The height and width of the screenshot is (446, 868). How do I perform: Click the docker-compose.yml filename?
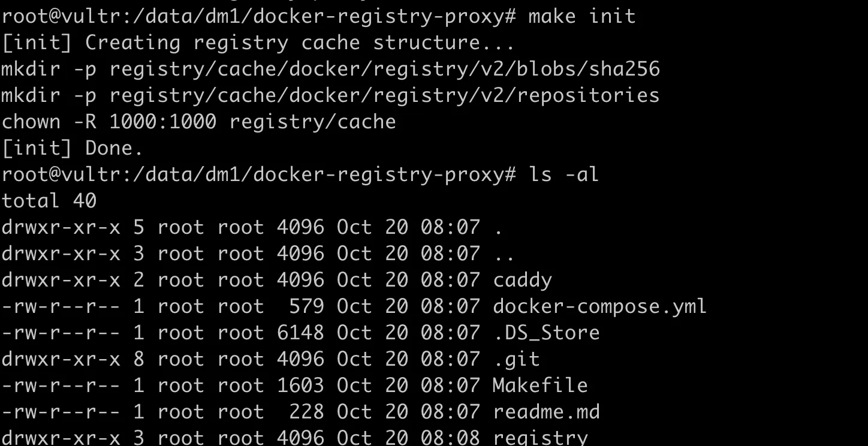click(599, 306)
